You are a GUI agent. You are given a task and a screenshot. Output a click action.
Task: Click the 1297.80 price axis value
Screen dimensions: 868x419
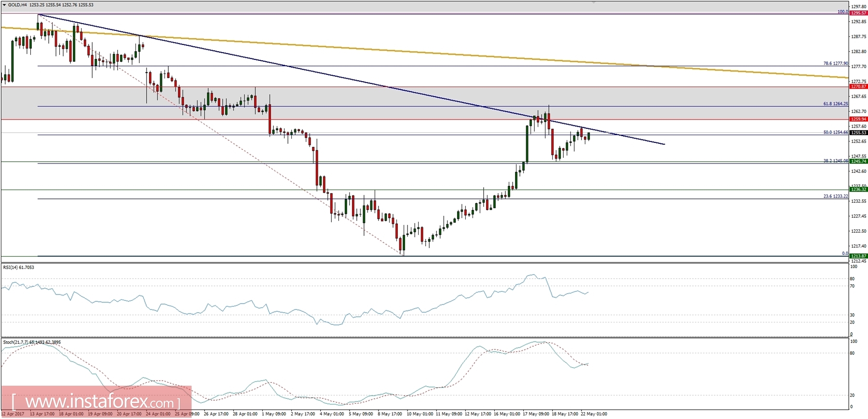point(859,6)
